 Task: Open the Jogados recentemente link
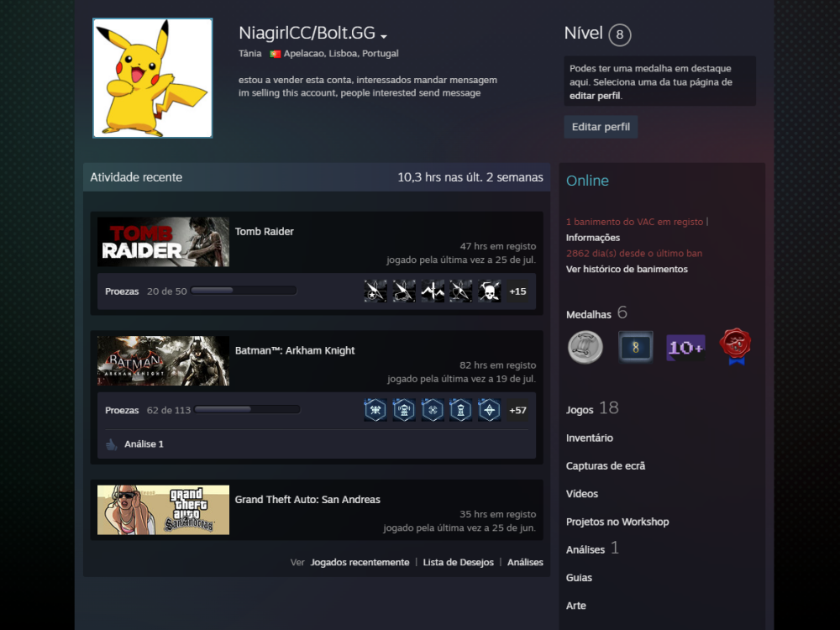click(360, 562)
